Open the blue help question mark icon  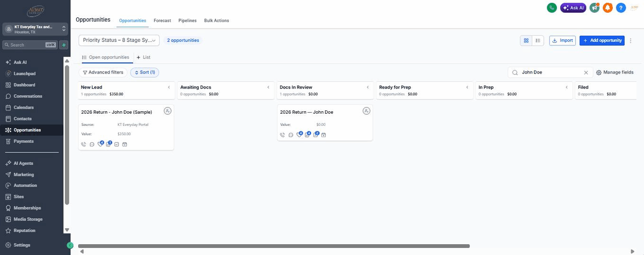click(621, 7)
